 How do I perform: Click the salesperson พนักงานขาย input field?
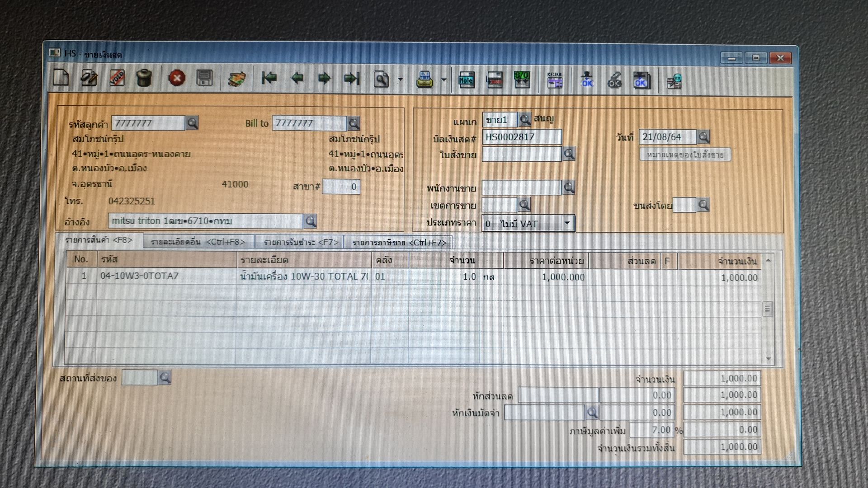pyautogui.click(x=522, y=187)
